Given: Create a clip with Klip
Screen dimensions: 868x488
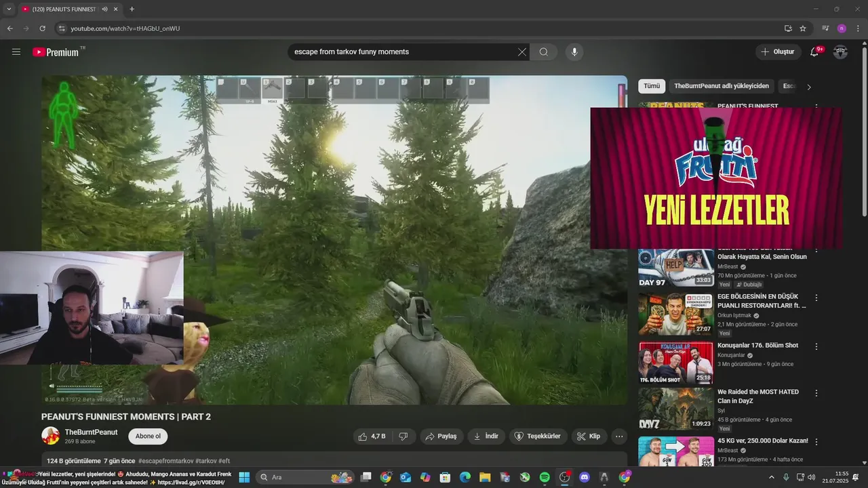Looking at the screenshot, I should (589, 436).
